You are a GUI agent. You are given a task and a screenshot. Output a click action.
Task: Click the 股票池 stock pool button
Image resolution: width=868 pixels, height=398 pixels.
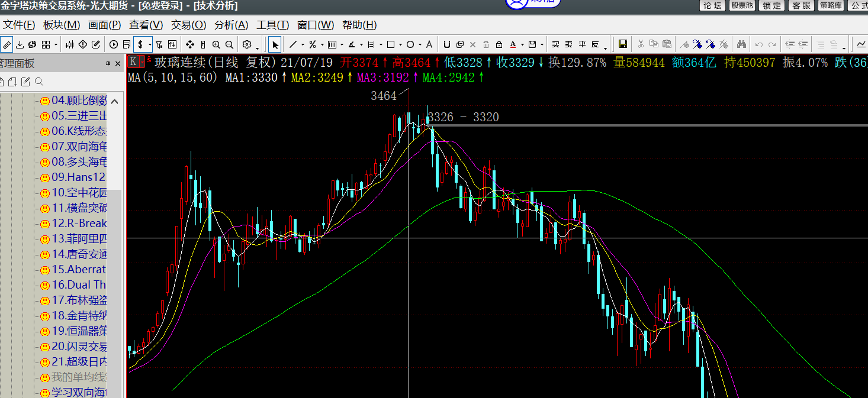[741, 5]
